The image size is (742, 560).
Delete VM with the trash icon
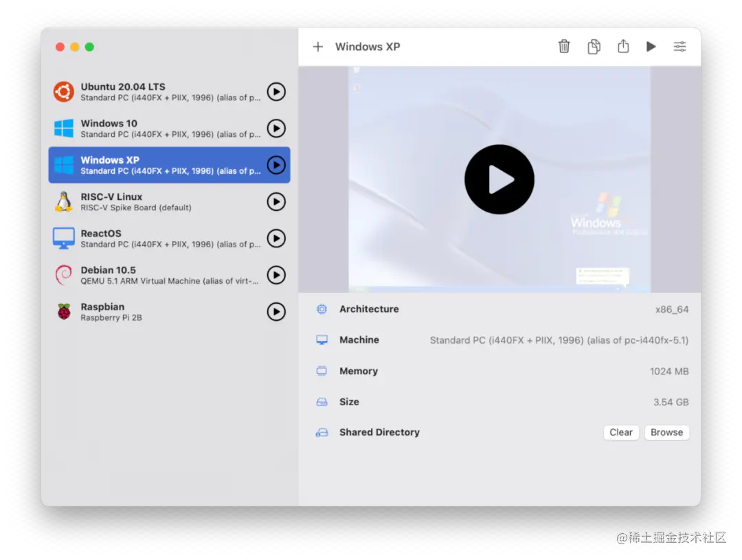(x=564, y=47)
